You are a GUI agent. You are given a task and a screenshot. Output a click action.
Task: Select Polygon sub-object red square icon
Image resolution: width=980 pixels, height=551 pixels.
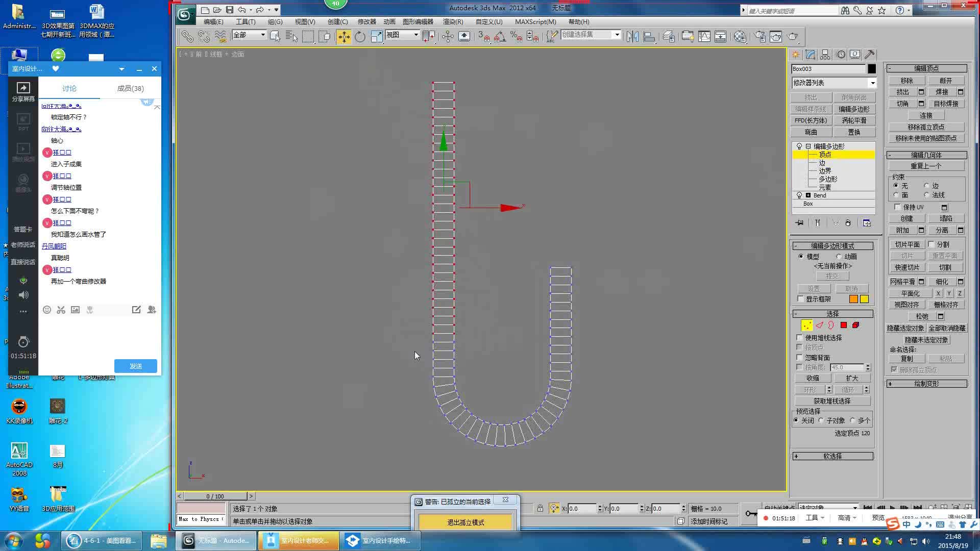click(x=844, y=325)
